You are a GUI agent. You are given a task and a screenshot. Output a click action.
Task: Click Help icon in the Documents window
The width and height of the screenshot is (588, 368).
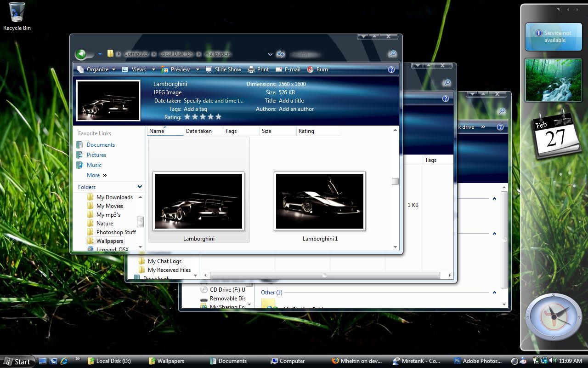(x=445, y=98)
